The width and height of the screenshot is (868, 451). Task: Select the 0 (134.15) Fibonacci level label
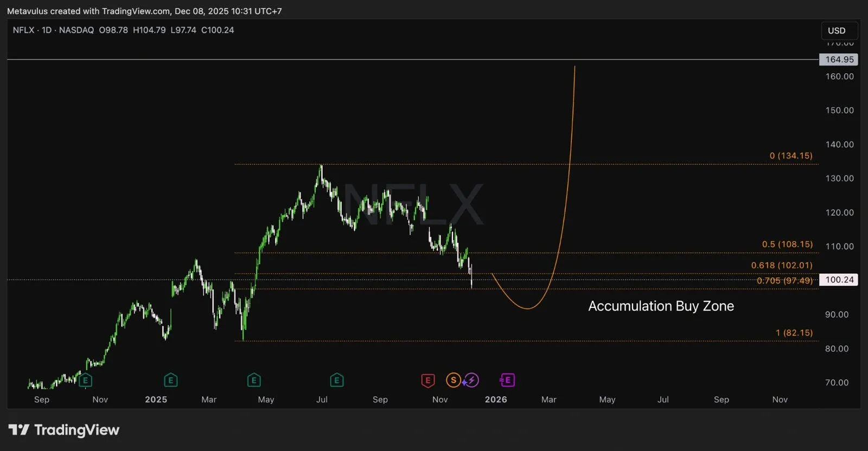pyautogui.click(x=791, y=156)
